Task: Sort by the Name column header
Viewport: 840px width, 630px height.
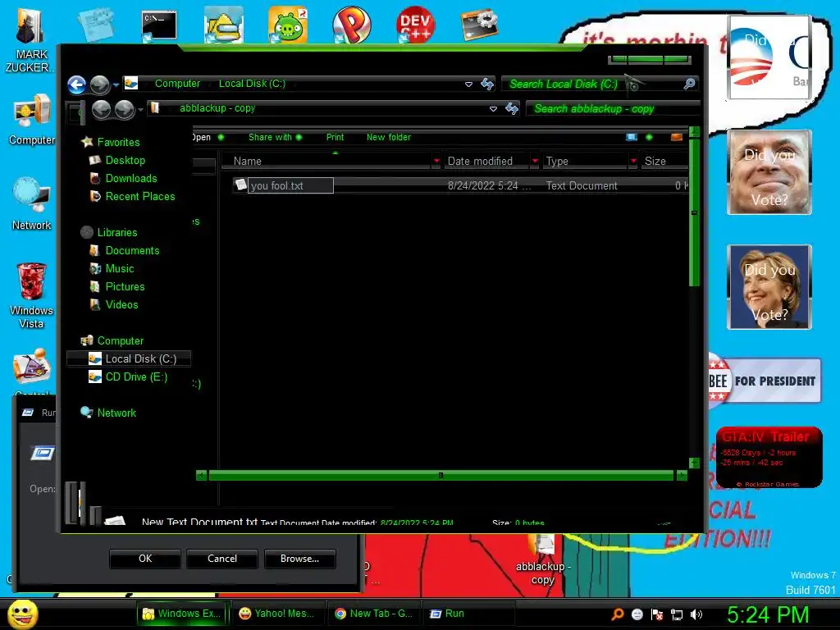Action: pyautogui.click(x=326, y=162)
